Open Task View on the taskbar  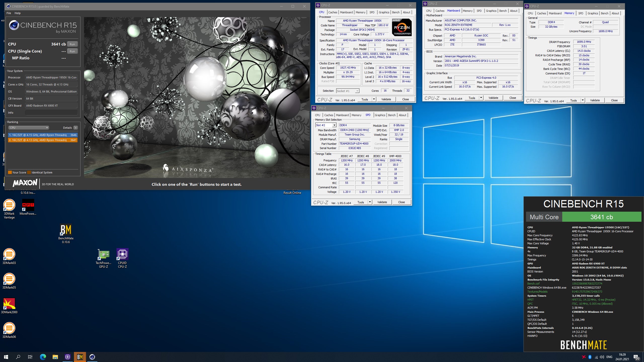pos(30,357)
